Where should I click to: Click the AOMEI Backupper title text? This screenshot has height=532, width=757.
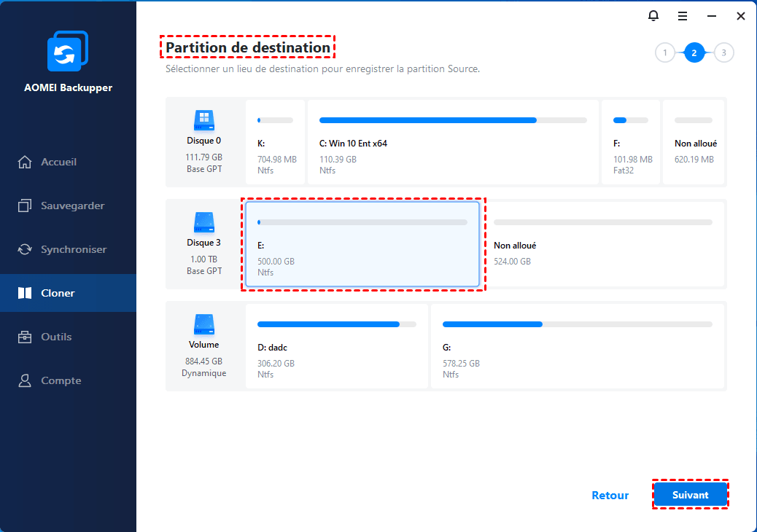click(x=68, y=87)
